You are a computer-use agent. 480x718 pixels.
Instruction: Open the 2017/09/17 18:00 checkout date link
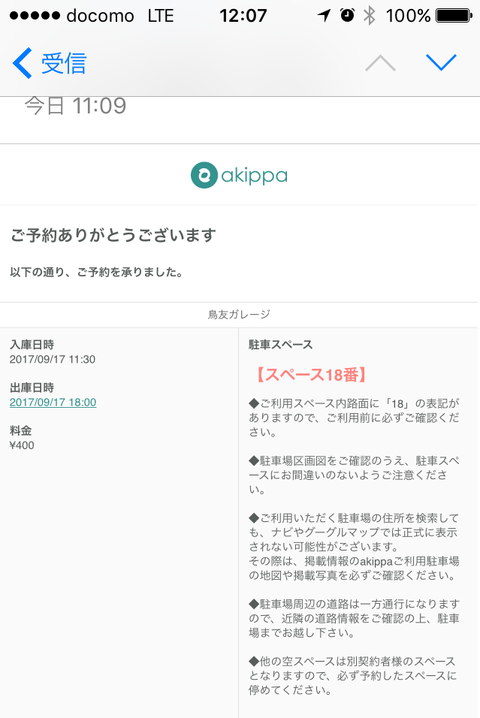pyautogui.click(x=53, y=402)
